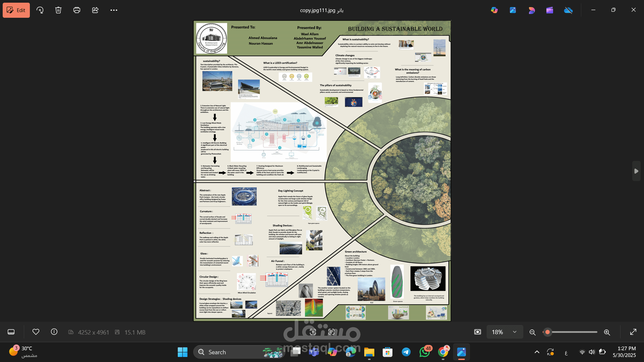This screenshot has height=362, width=644.
Task: Launch the Designer app icon
Action: coord(513,10)
